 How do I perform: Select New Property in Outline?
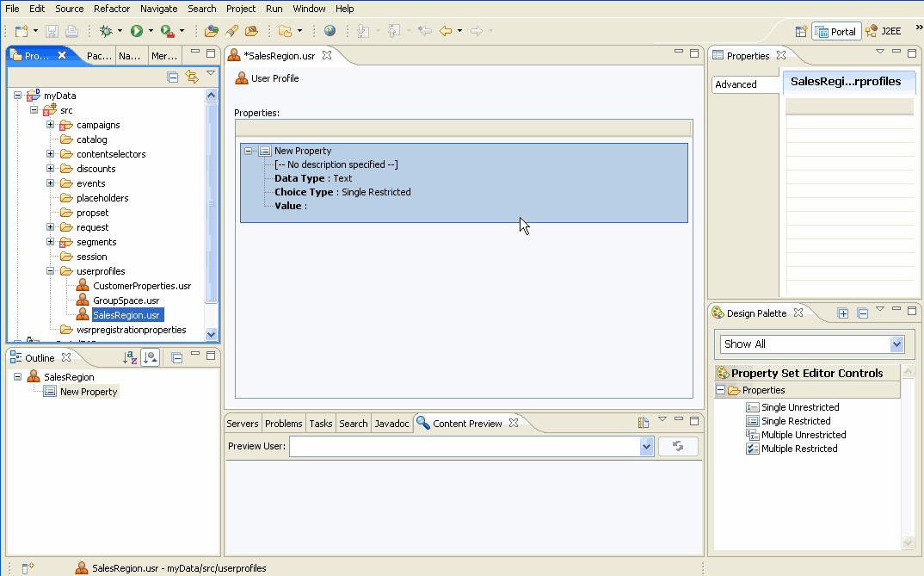[89, 392]
